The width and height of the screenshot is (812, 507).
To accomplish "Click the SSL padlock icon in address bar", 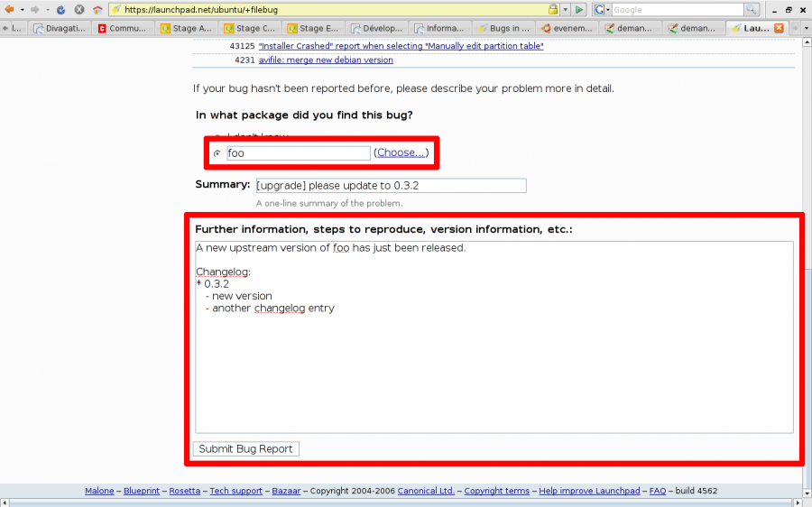I will [x=553, y=9].
